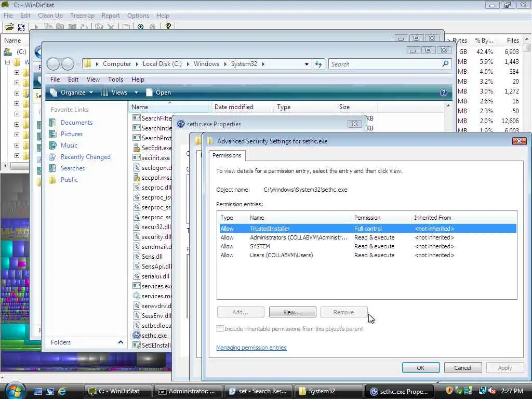Open WinDirStat Options menu
The height and width of the screenshot is (399, 532).
point(138,16)
